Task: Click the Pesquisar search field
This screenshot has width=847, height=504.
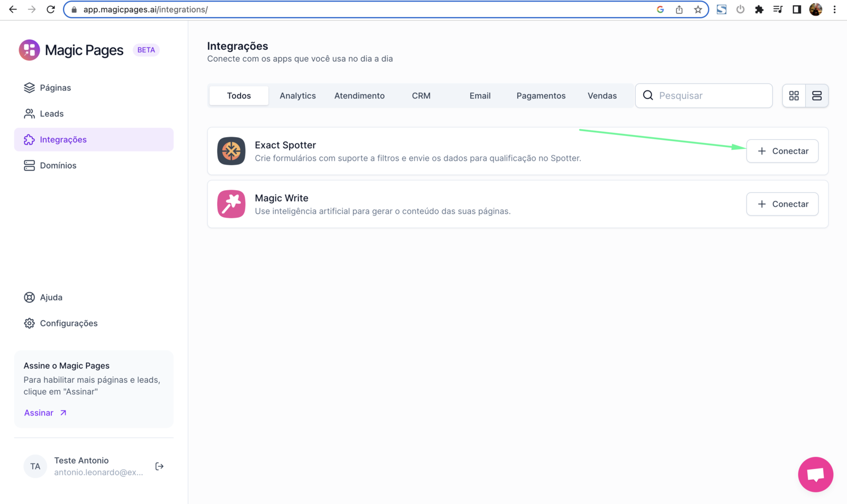Action: [704, 96]
